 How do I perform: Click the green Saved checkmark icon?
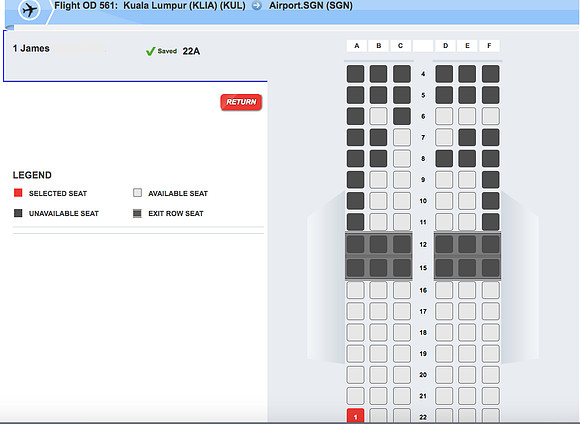pos(151,51)
